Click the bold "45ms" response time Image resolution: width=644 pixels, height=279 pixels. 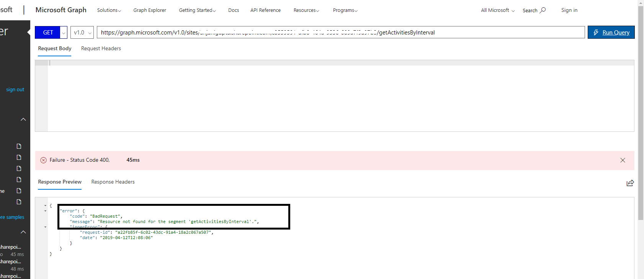pyautogui.click(x=133, y=160)
